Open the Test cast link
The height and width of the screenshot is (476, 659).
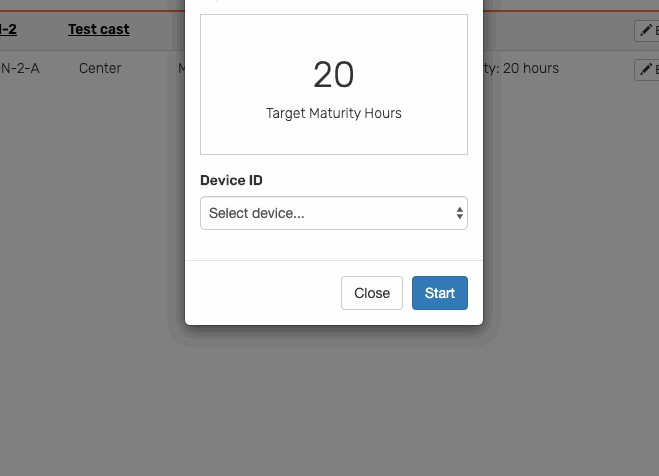tap(99, 29)
